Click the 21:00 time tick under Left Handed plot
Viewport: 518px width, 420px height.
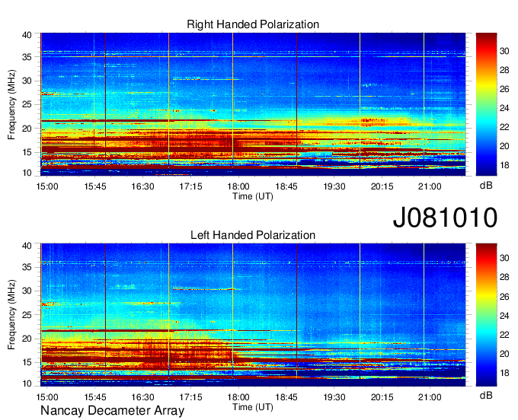pos(430,397)
